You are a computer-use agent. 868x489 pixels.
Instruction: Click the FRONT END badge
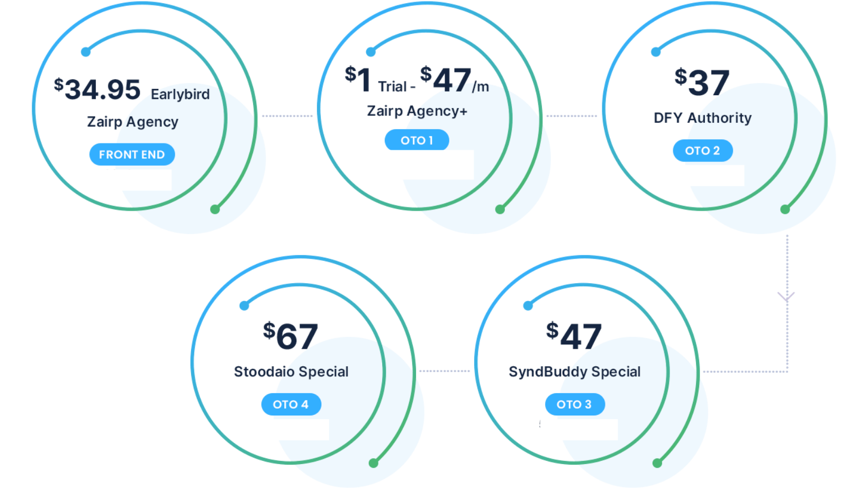(132, 155)
